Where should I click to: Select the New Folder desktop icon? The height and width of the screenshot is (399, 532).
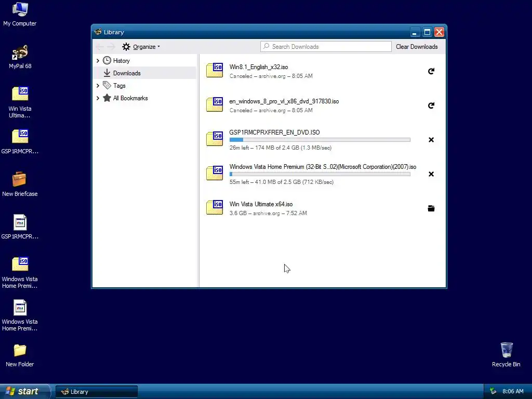coord(20,355)
